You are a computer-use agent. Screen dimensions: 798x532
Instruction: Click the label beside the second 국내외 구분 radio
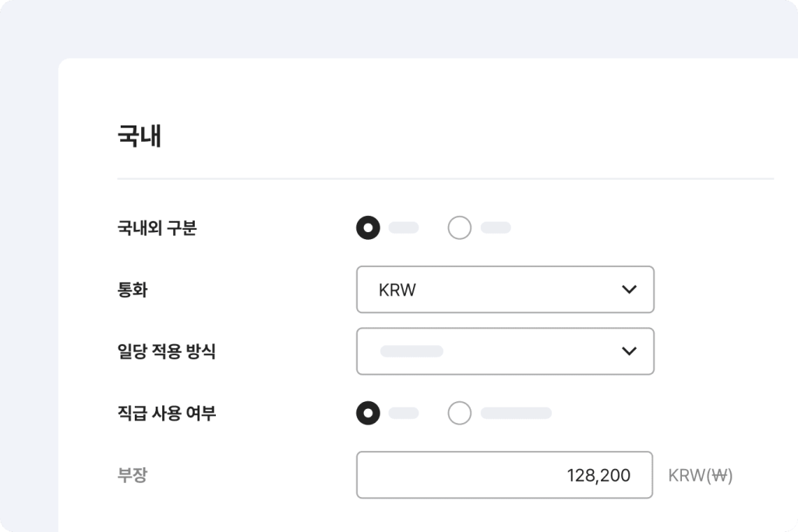pos(496,228)
